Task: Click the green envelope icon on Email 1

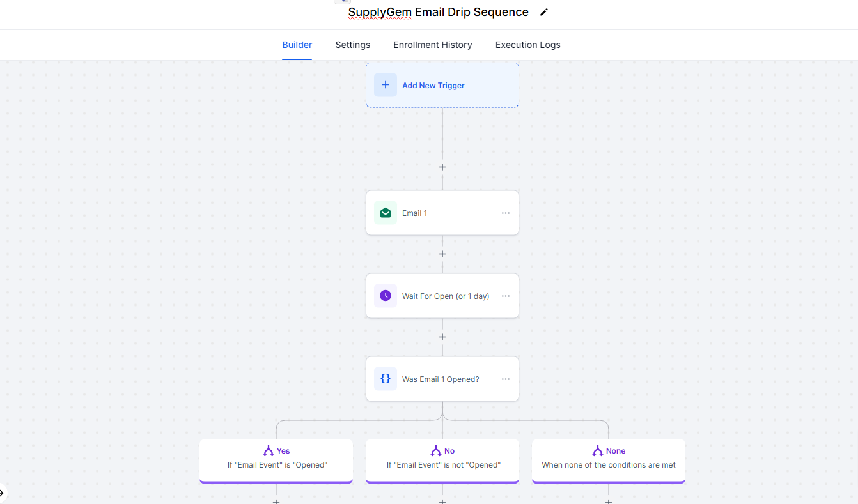Action: 386,213
